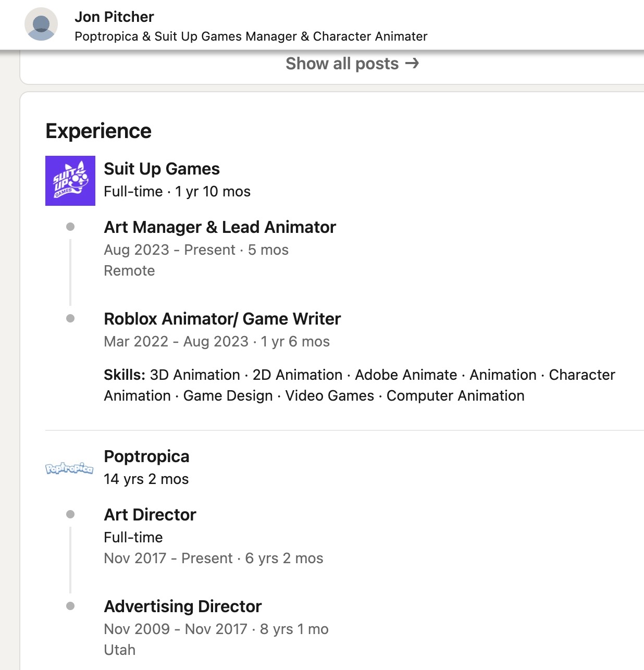
Task: Click the profile headline text below the name
Action: [x=251, y=36]
